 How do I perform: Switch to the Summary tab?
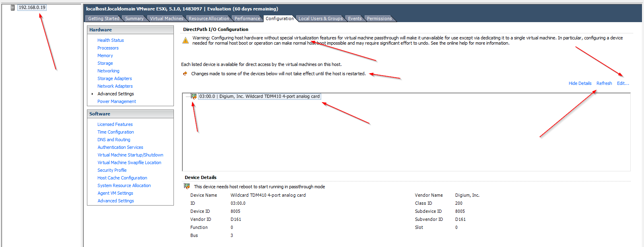click(134, 19)
